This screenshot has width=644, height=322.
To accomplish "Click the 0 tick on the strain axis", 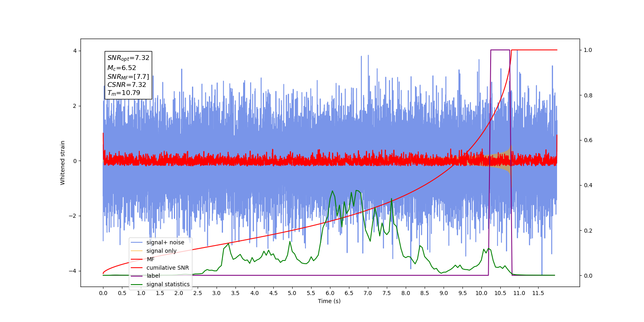I will (x=75, y=161).
